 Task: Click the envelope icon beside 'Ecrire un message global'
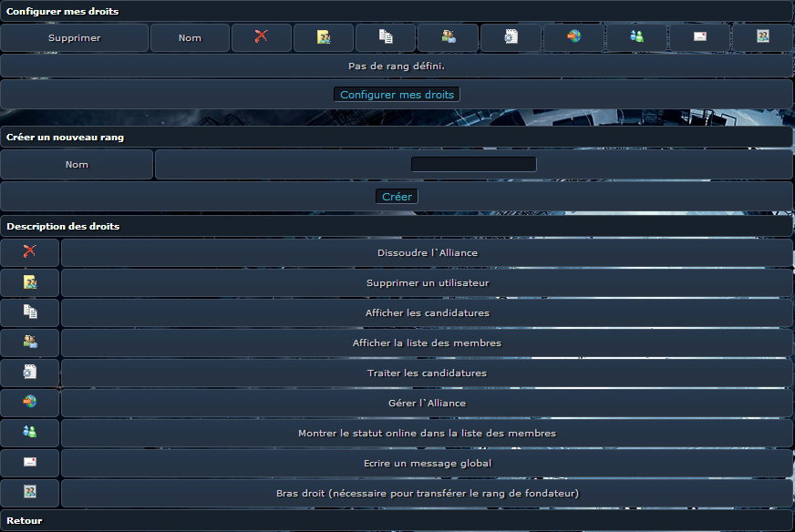(x=30, y=463)
